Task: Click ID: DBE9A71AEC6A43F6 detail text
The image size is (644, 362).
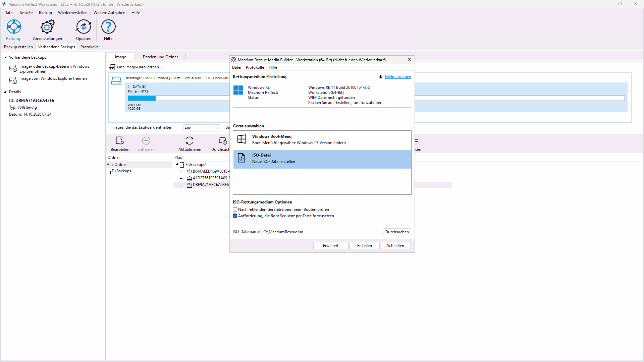Action: point(32,101)
